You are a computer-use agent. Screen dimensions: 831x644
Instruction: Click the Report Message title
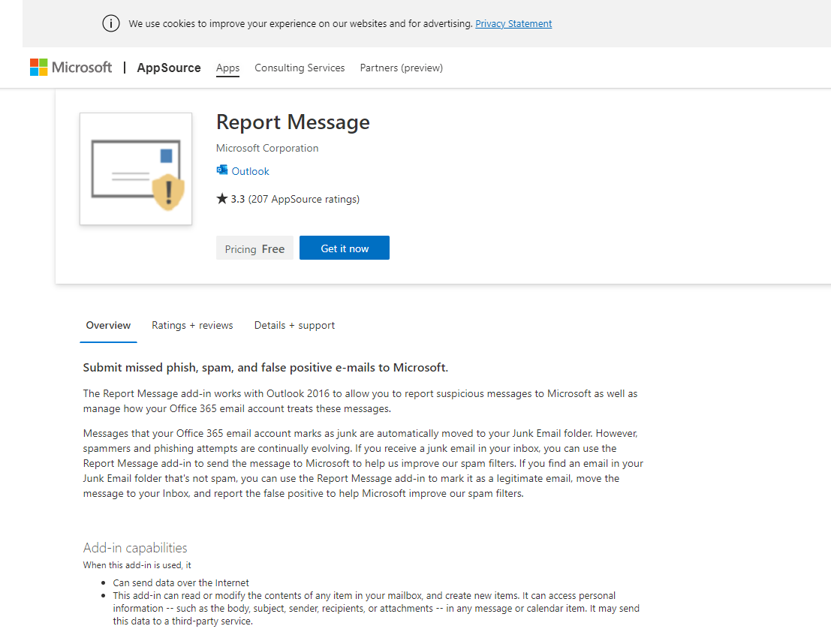point(293,122)
